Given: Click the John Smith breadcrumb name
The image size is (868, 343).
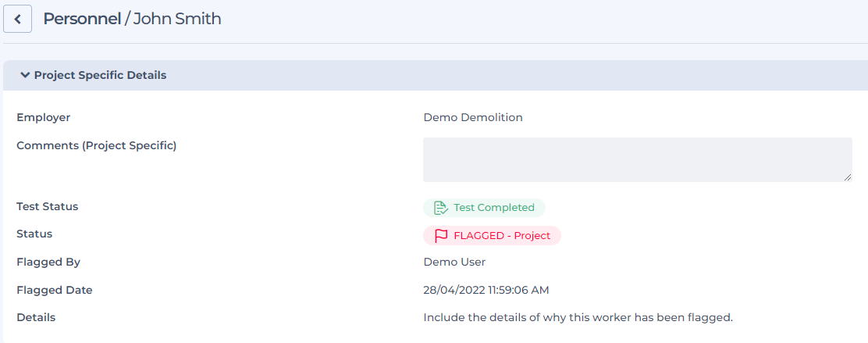Looking at the screenshot, I should click(x=177, y=19).
